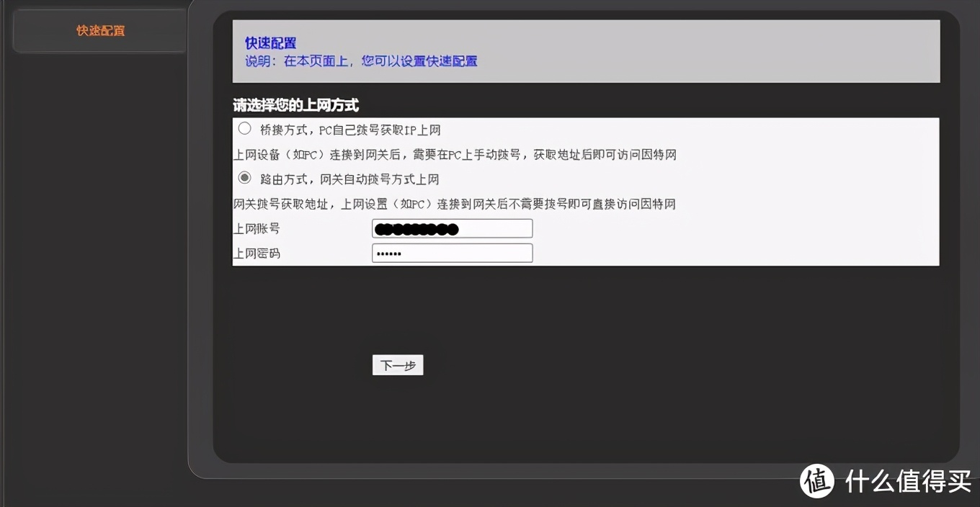Click the 上网账号 field label
The image size is (980, 507).
tap(257, 228)
